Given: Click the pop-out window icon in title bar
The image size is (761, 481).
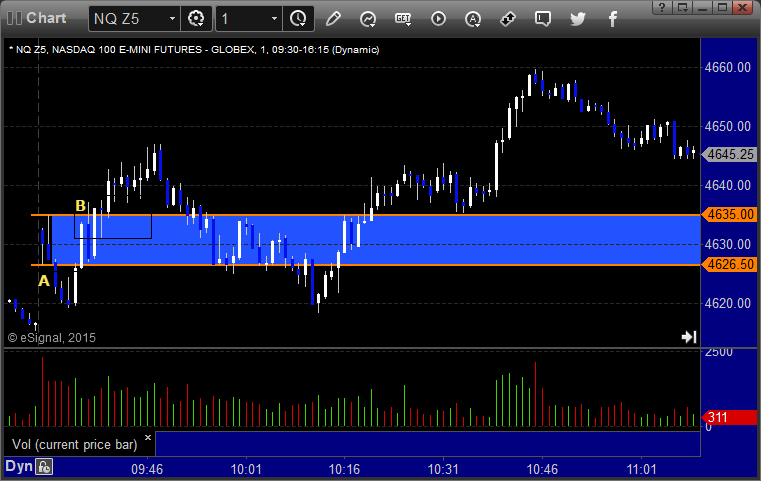Looking at the screenshot, I should [x=682, y=7].
